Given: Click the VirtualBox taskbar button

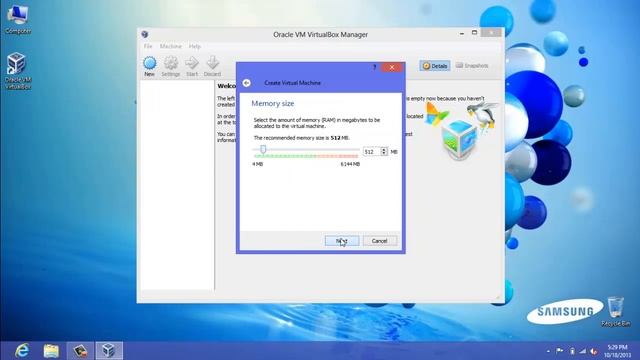Looking at the screenshot, I should [109, 351].
